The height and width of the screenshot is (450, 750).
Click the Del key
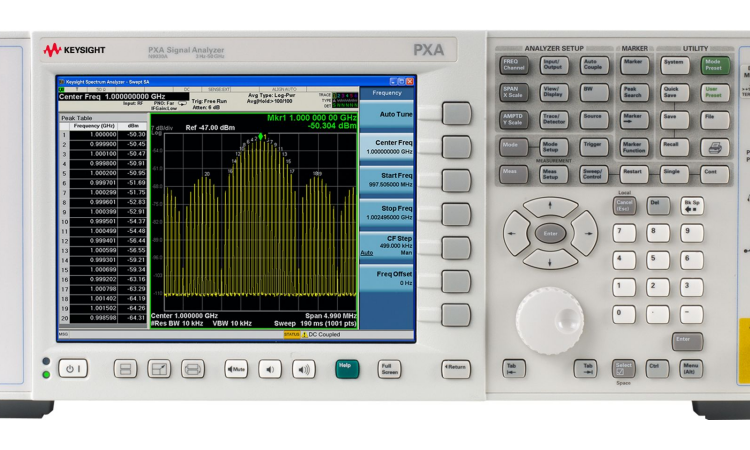658,206
